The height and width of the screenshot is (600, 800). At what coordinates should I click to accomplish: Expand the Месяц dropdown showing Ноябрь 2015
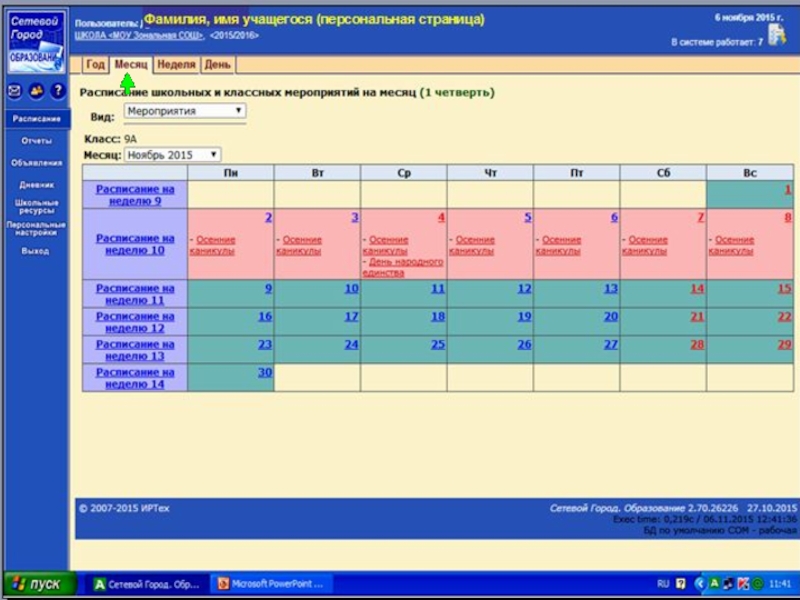(172, 155)
